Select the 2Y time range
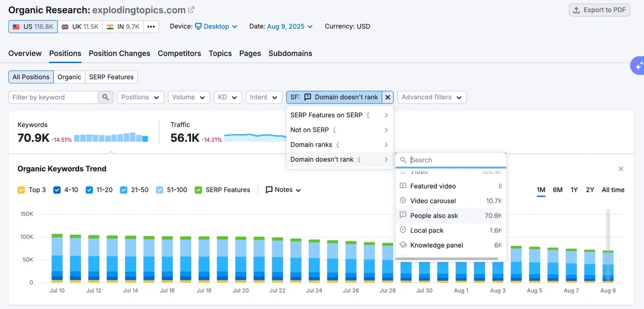 point(590,190)
